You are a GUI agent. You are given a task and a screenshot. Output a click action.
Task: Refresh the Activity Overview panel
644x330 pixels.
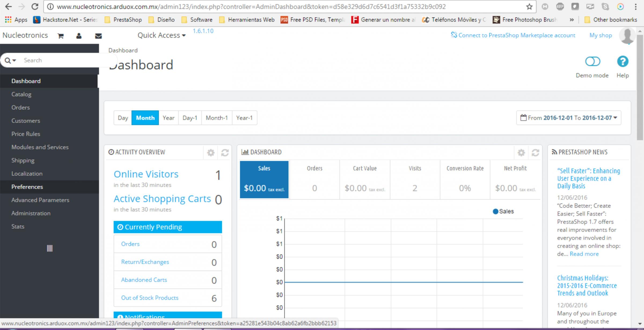225,153
